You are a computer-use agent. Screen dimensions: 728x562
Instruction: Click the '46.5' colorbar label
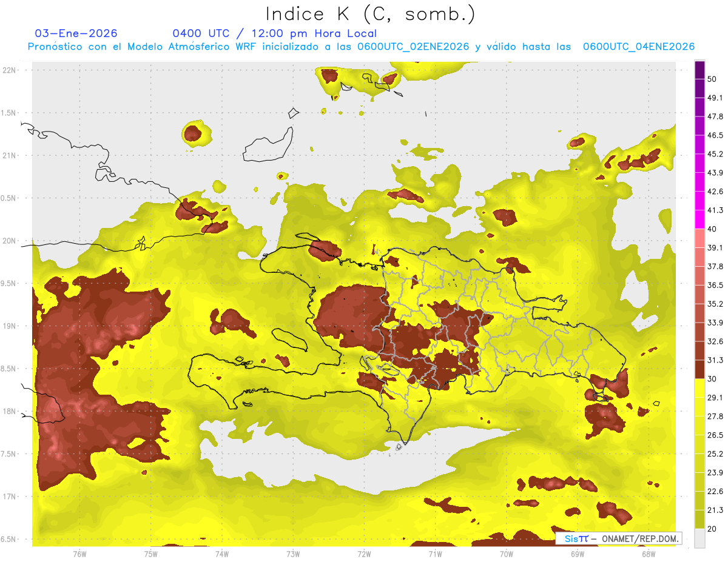(715, 135)
